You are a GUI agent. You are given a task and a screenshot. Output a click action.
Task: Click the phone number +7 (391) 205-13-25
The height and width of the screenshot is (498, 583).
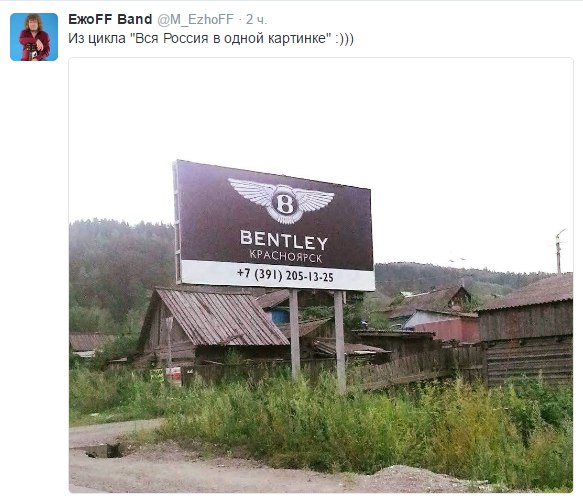tap(285, 275)
